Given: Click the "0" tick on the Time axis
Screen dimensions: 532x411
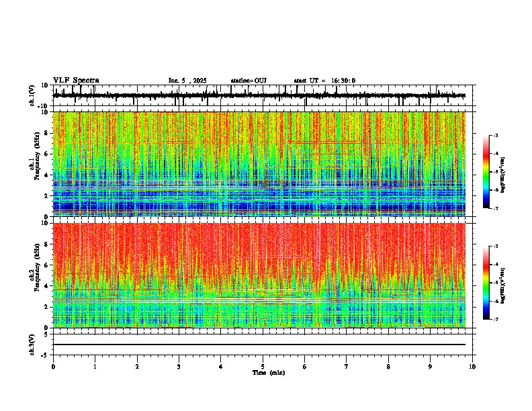Looking at the screenshot, I should pos(53,367).
